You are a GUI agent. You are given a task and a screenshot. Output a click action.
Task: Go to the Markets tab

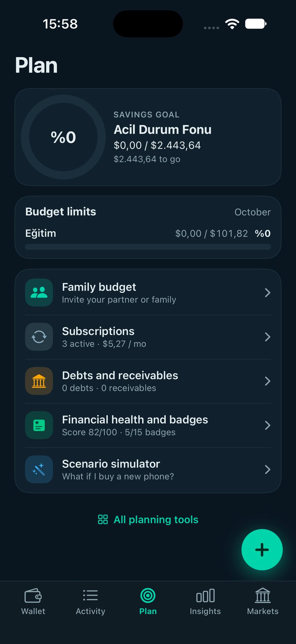tap(263, 602)
